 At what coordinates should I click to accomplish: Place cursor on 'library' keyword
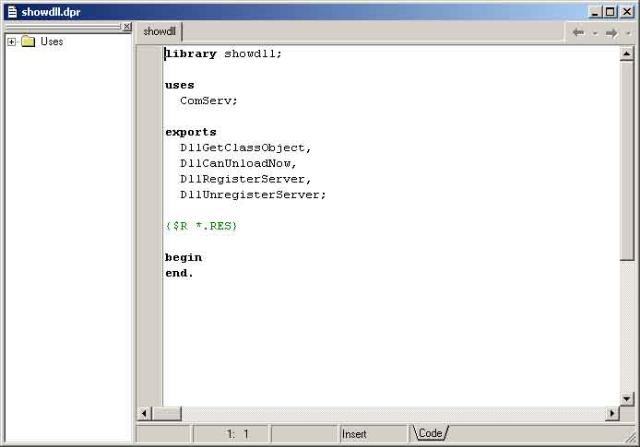point(191,54)
